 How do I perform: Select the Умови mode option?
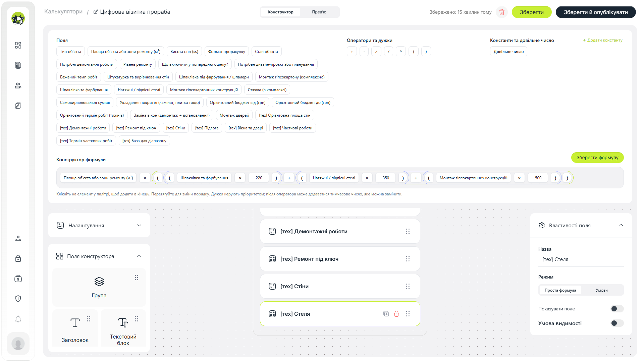point(602,290)
